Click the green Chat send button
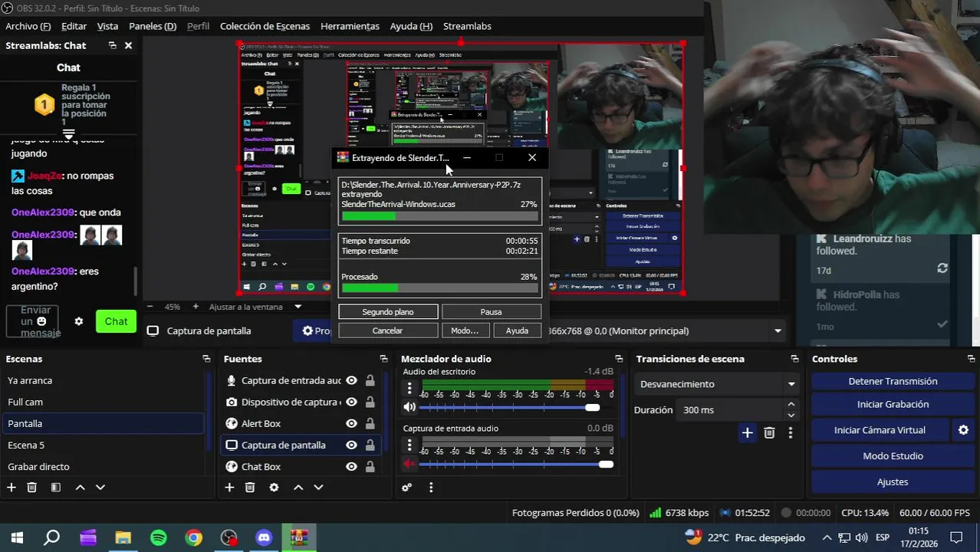 pos(116,321)
